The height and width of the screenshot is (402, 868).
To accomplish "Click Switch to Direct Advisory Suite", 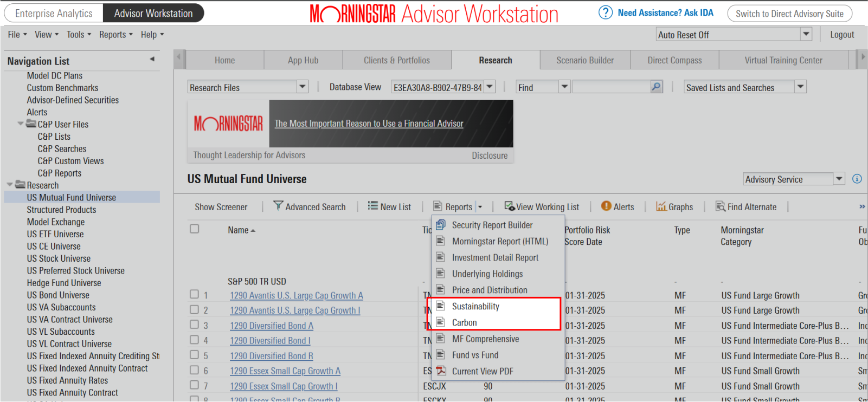I will pyautogui.click(x=789, y=14).
